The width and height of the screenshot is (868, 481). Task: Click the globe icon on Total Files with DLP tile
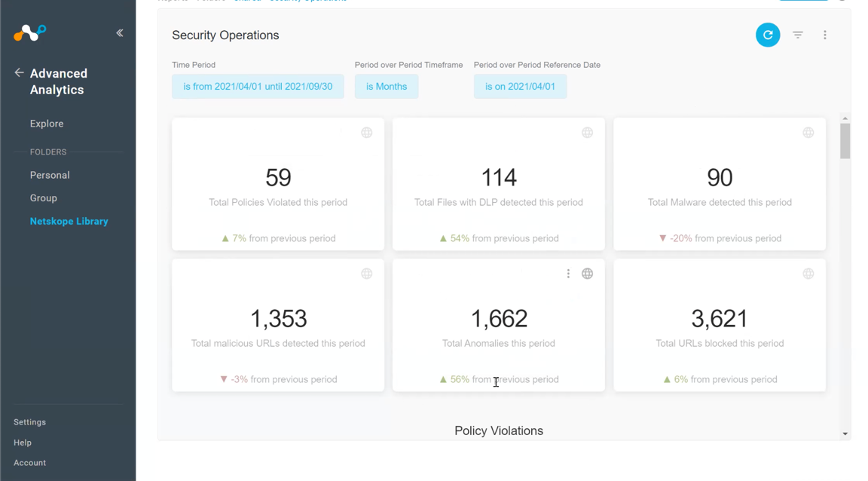(588, 133)
